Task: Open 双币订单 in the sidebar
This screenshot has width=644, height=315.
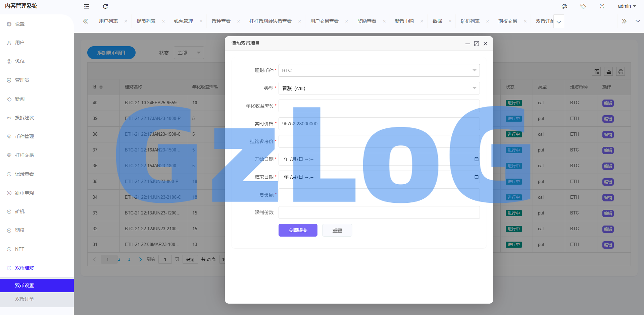Action: coord(24,299)
